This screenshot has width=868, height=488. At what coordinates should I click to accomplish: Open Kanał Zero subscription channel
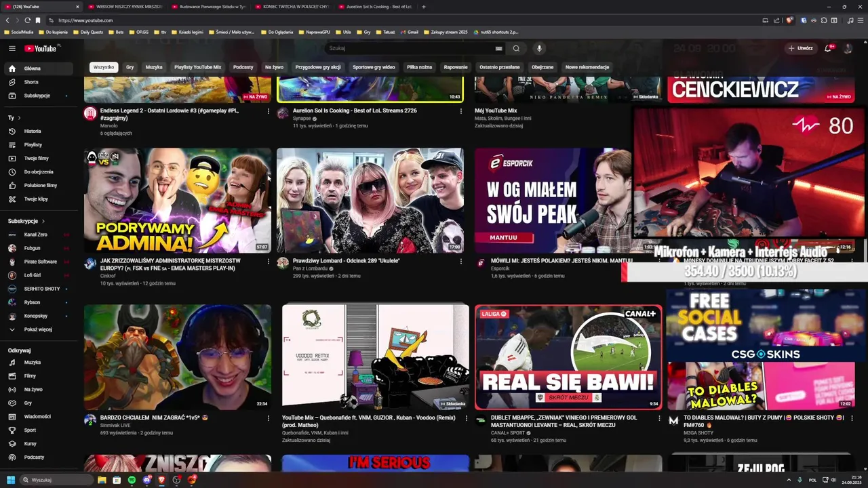38,235
